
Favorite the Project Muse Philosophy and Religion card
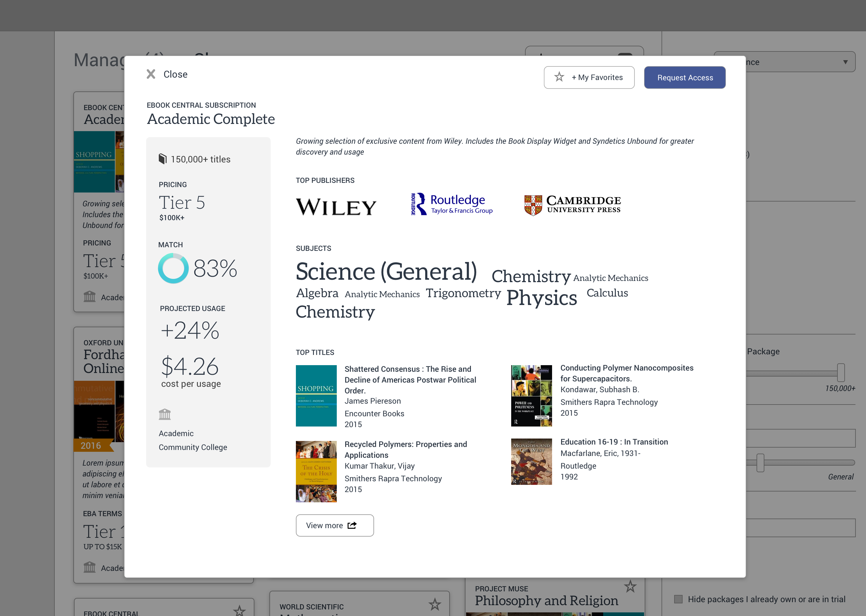point(630,587)
